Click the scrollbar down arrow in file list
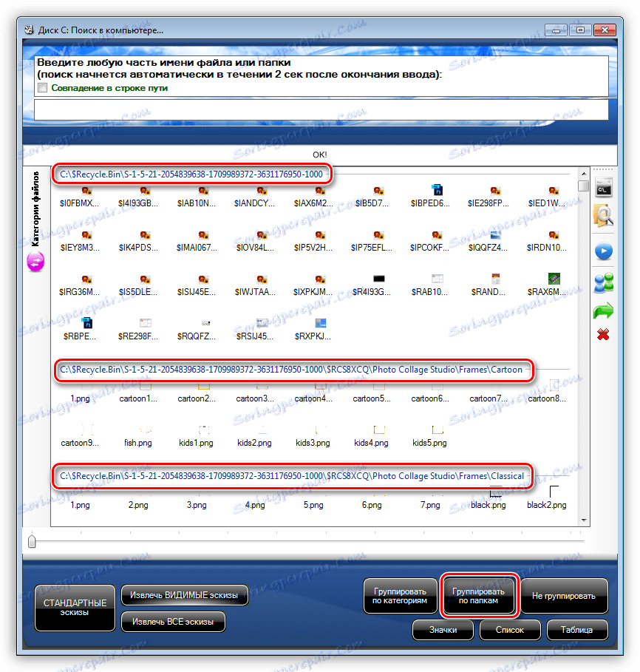 pyautogui.click(x=583, y=520)
